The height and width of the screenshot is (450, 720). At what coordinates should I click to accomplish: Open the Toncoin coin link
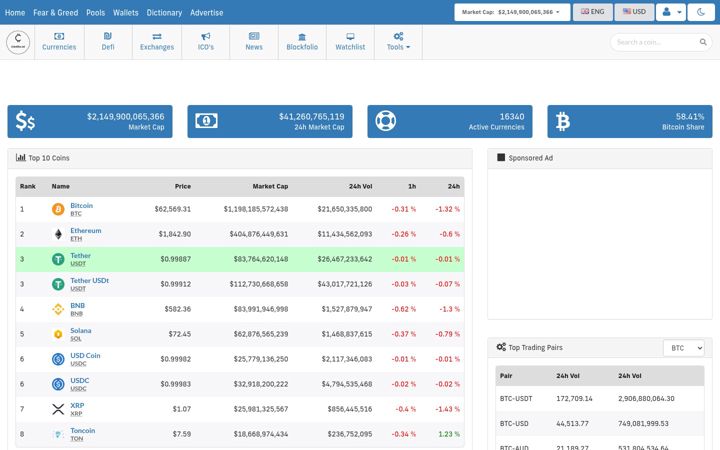point(83,430)
